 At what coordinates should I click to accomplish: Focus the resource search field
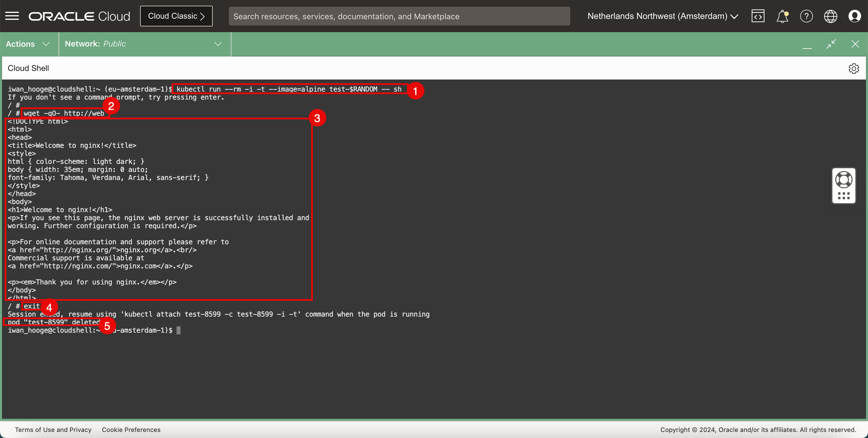[399, 16]
